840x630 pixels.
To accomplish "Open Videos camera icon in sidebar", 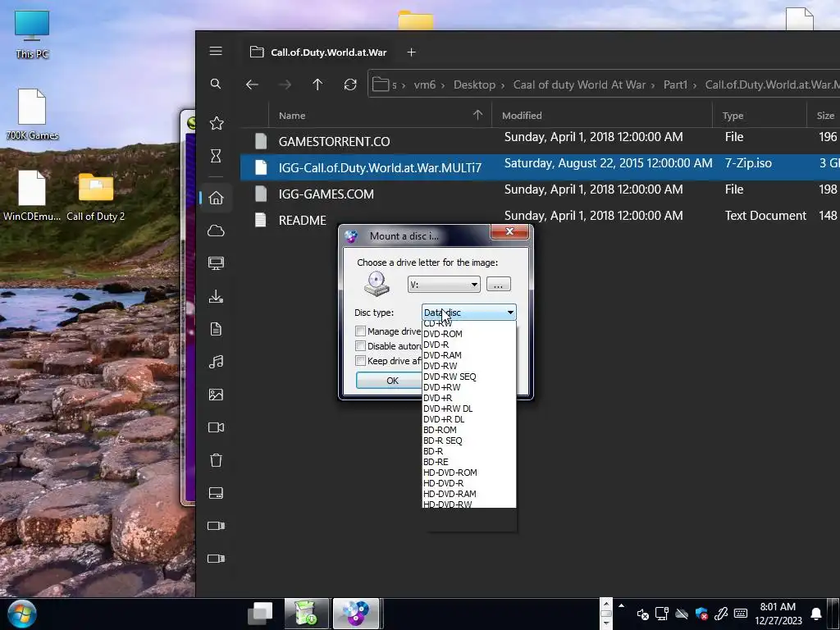I will pyautogui.click(x=216, y=427).
